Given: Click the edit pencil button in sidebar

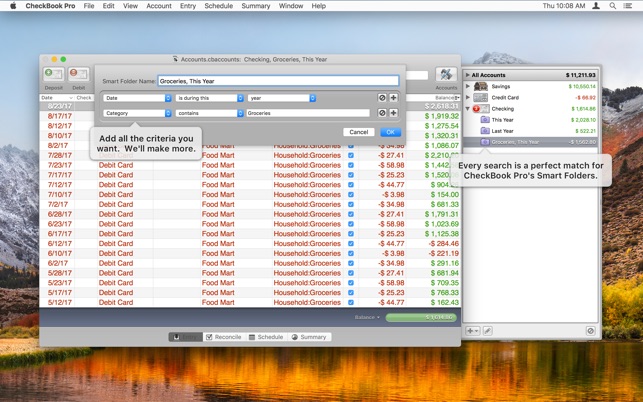Looking at the screenshot, I should pyautogui.click(x=488, y=331).
